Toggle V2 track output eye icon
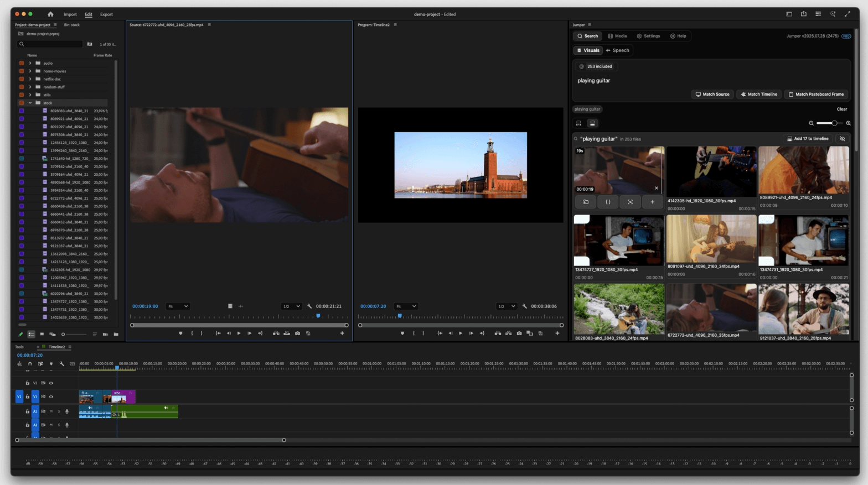The image size is (868, 485). pos(51,383)
